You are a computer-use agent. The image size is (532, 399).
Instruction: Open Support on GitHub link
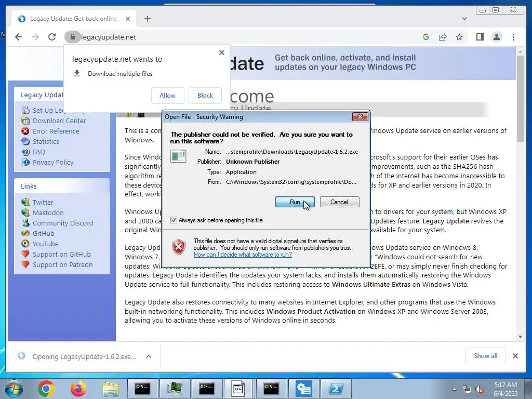click(x=61, y=254)
